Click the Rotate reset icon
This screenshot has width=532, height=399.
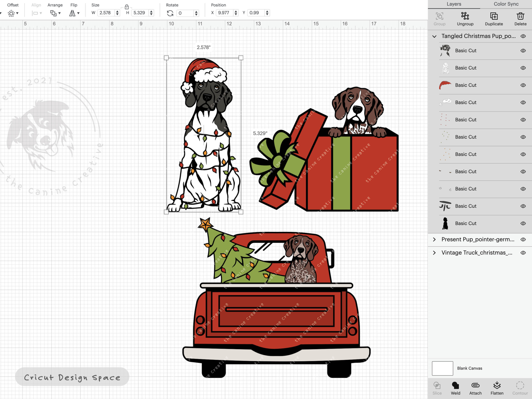tap(170, 13)
